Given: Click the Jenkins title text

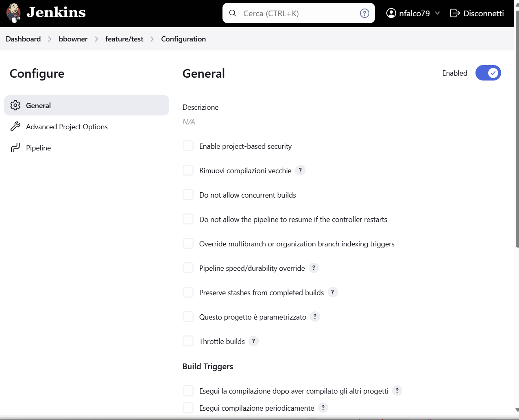Looking at the screenshot, I should pyautogui.click(x=56, y=13).
